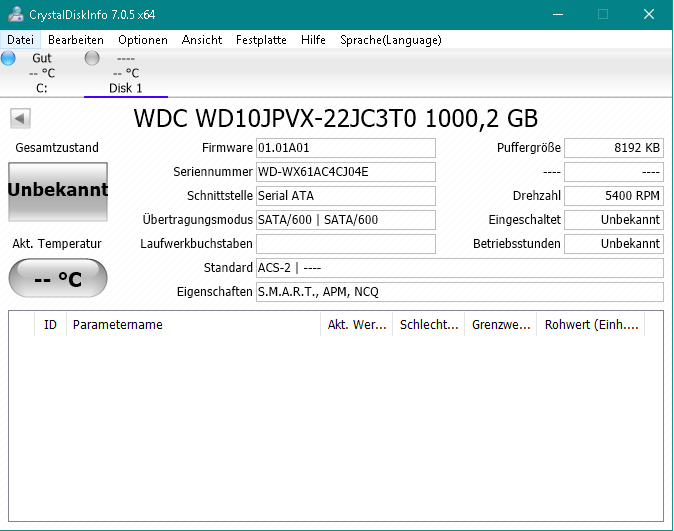The height and width of the screenshot is (531, 674).
Task: Click the Gut status text above C:
Action: pos(42,58)
